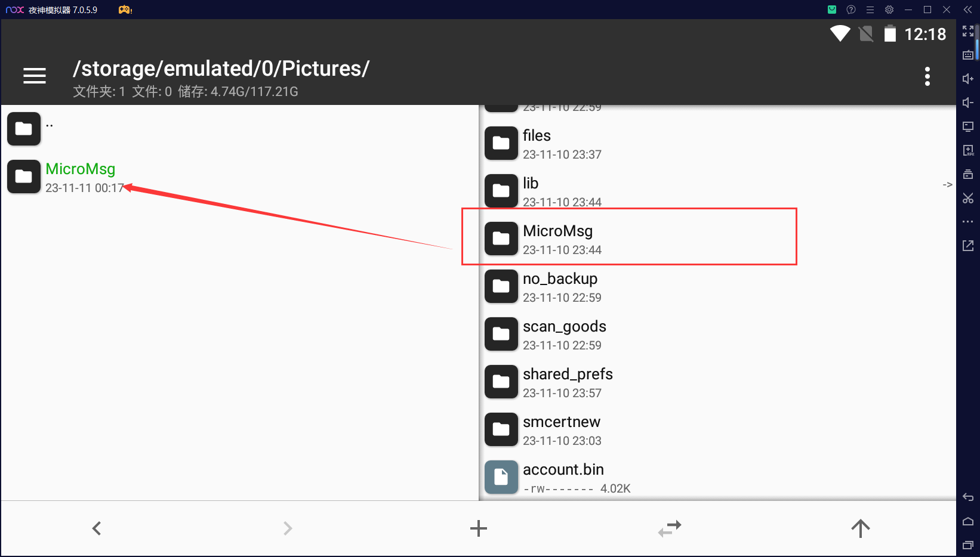The width and height of the screenshot is (980, 557).
Task: Click the Nox fullscreen icon in sidebar
Action: pos(968,31)
